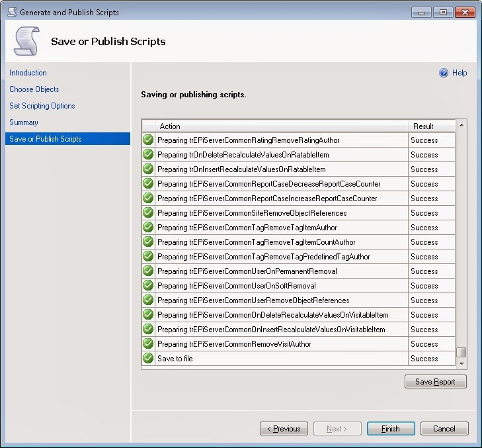Viewport: 482px width, 448px height.
Task: Open the Introduction page
Action: point(28,73)
